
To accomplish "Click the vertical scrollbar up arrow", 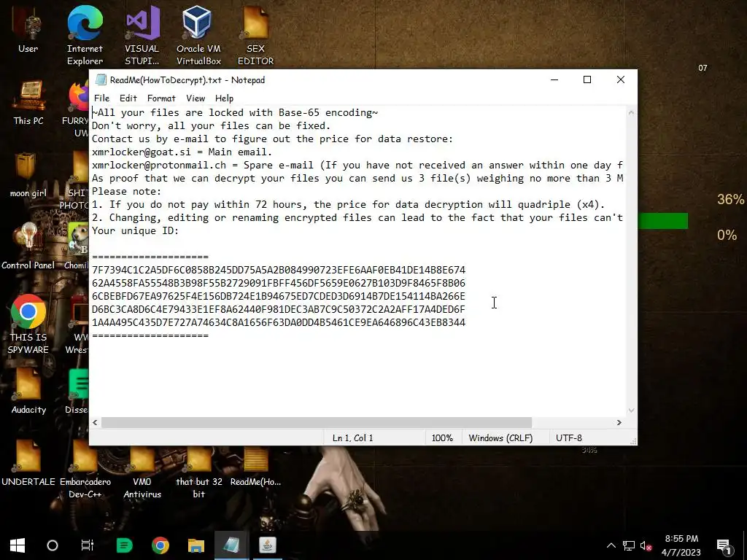I will (x=631, y=113).
